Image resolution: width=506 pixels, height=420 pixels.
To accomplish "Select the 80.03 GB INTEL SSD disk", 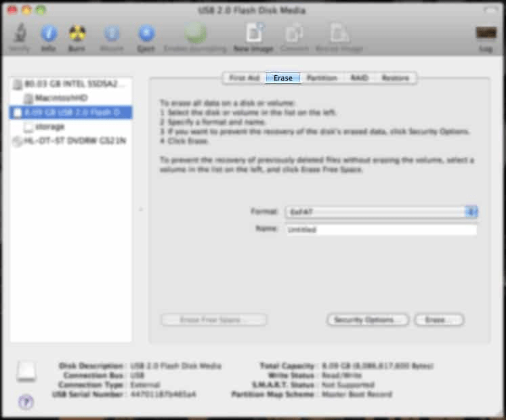I will 70,84.
